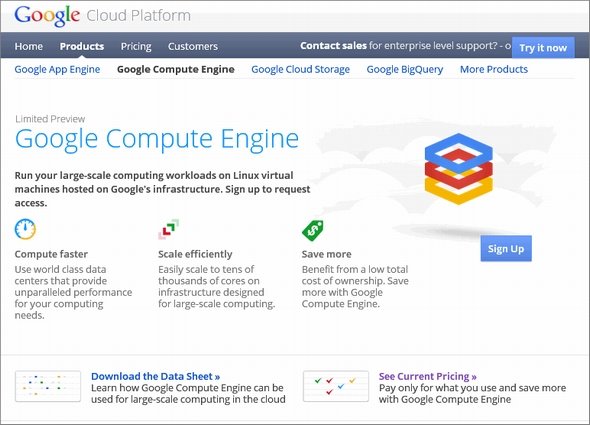Click 'Benefit from a low total cost' description
Viewport: 590px width, 425px height.
tap(355, 286)
